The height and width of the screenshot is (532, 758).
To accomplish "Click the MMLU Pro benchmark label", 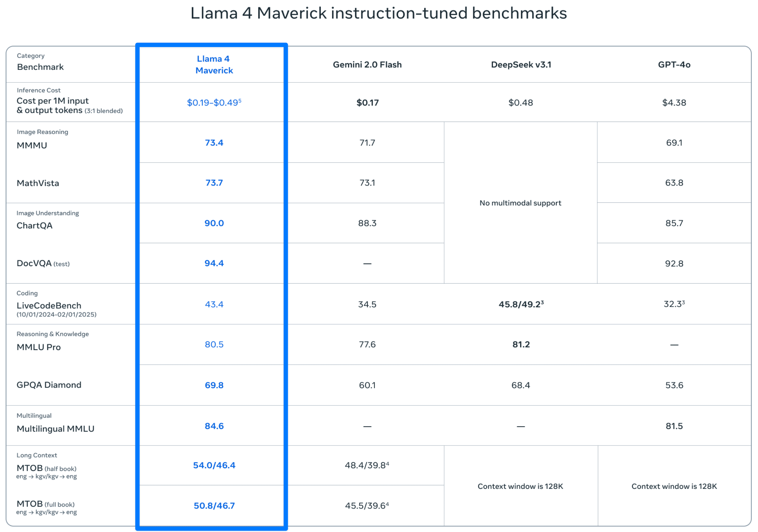I will click(39, 347).
